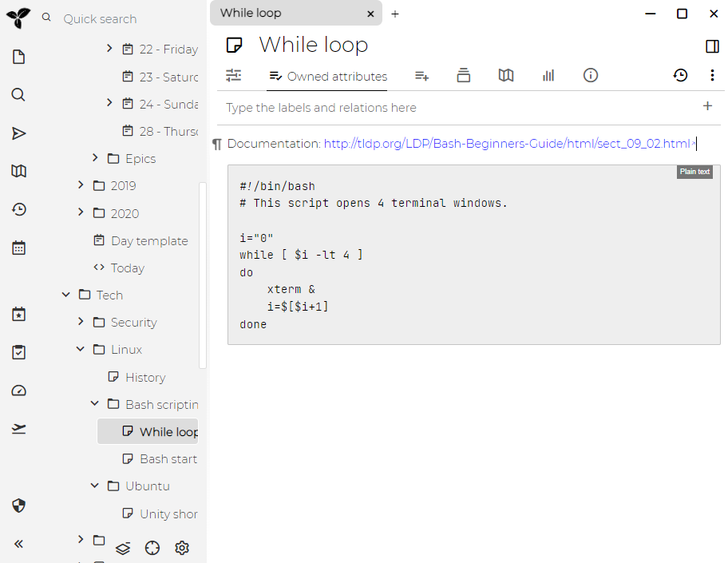Create a new note via sidebar page icon
The width and height of the screenshot is (728, 563).
pyautogui.click(x=18, y=57)
